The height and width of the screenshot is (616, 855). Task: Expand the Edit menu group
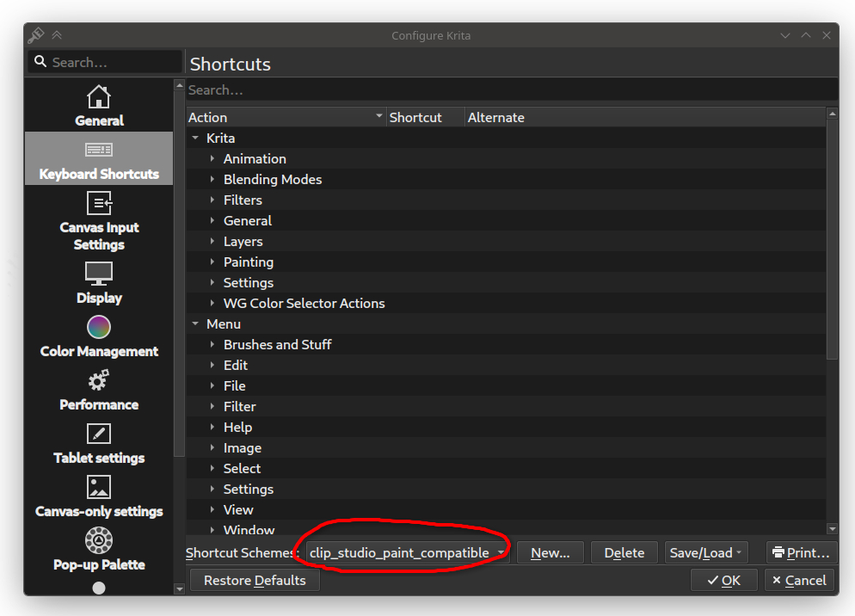[x=212, y=366]
